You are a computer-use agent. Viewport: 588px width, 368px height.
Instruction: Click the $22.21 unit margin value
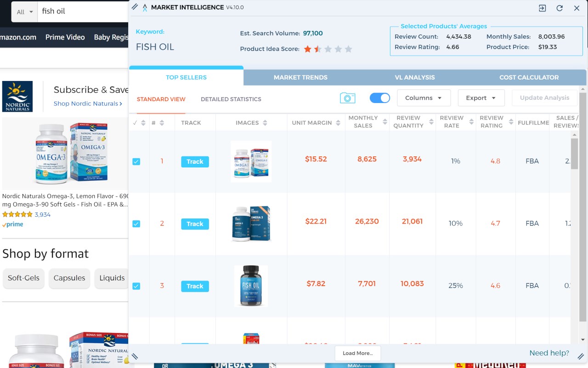click(x=316, y=221)
